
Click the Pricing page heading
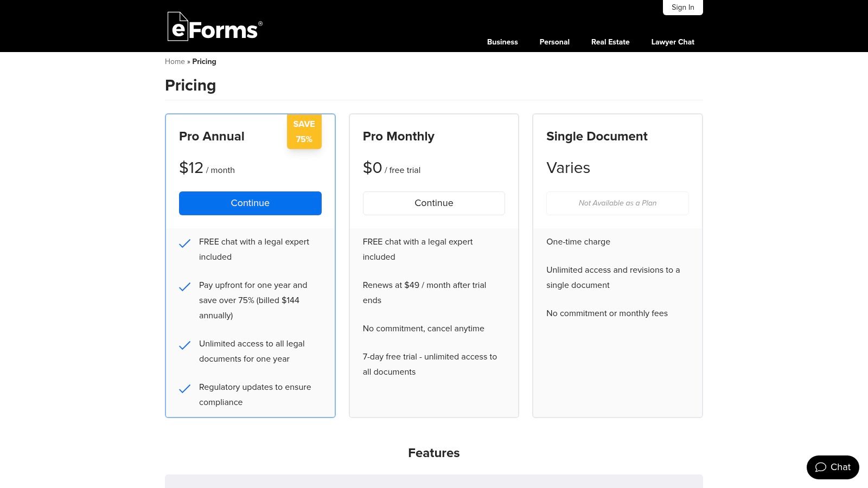[190, 85]
